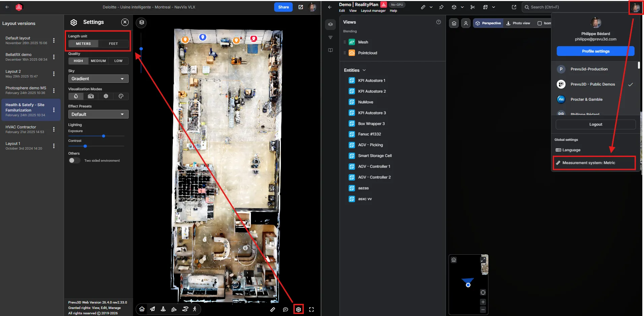Switch to Photo view mode
This screenshot has height=316, width=644.
point(518,23)
